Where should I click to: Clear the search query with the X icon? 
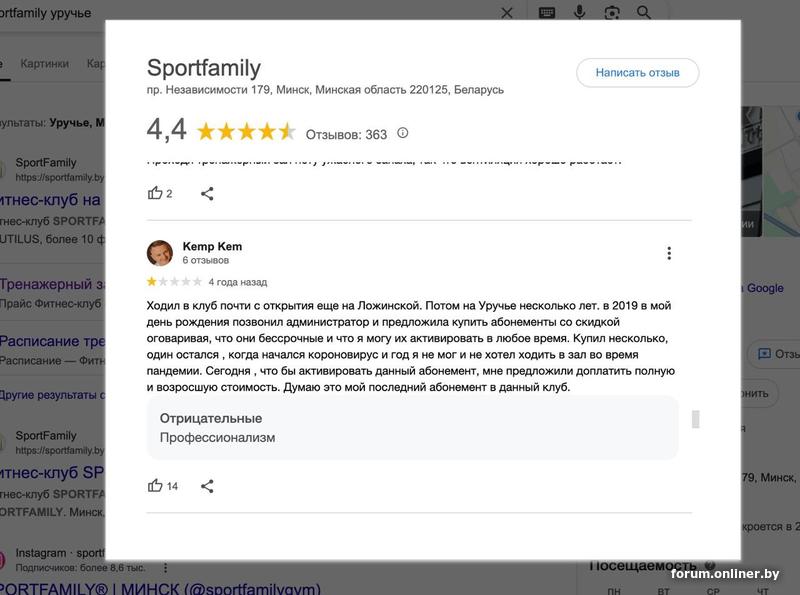click(507, 13)
